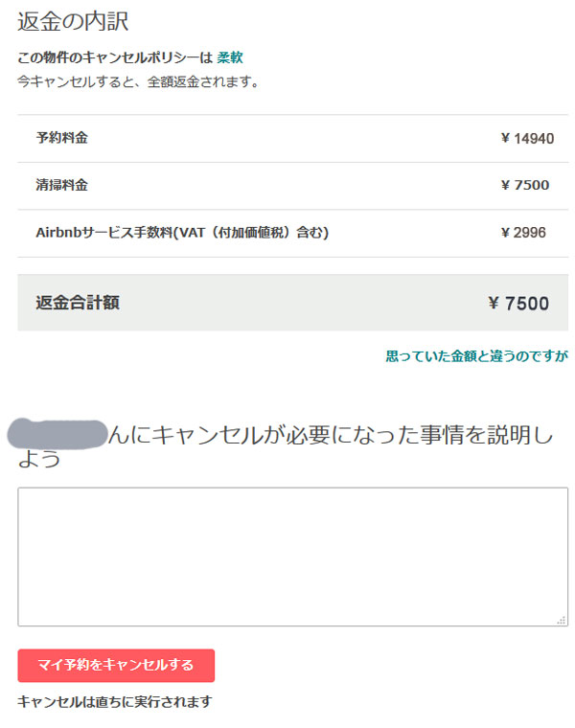Viewport: 575px width, 728px height.
Task: Select the 清掃料金 row label
Action: tap(61, 185)
